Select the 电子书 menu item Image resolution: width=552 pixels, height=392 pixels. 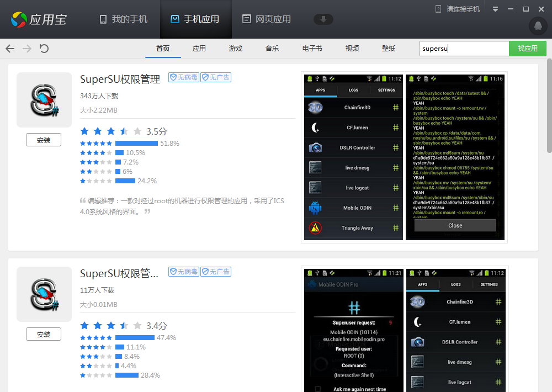tap(312, 48)
